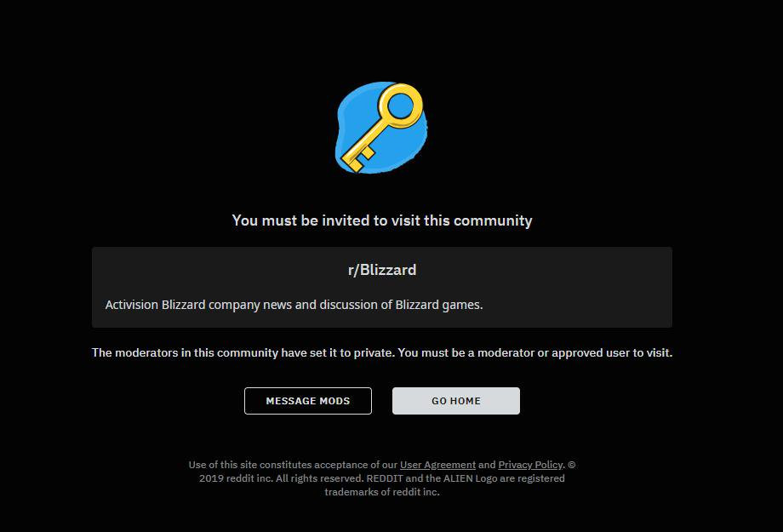Click the "trademarks of reddit inc." footer line
Image resolution: width=783 pixels, height=532 pixels.
(x=382, y=491)
